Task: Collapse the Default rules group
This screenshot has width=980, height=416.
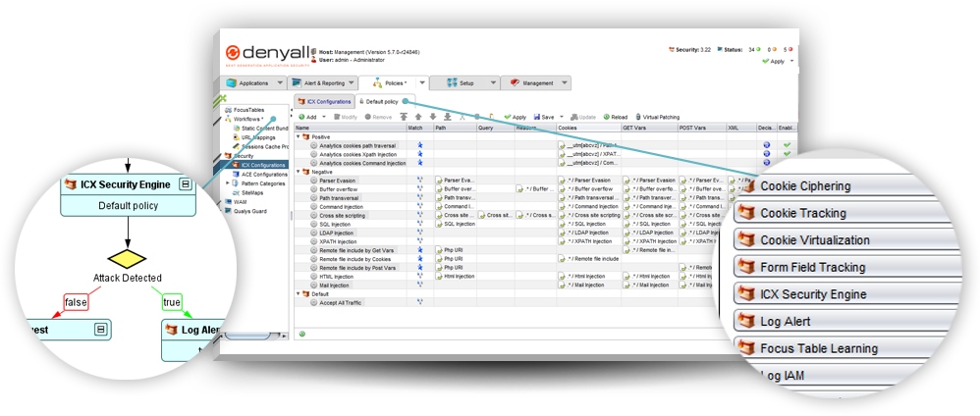Action: pyautogui.click(x=299, y=293)
